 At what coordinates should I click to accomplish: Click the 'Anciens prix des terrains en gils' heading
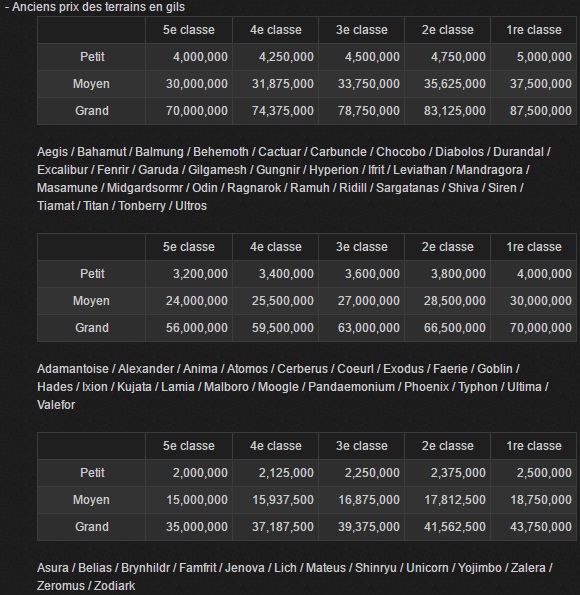(x=98, y=7)
